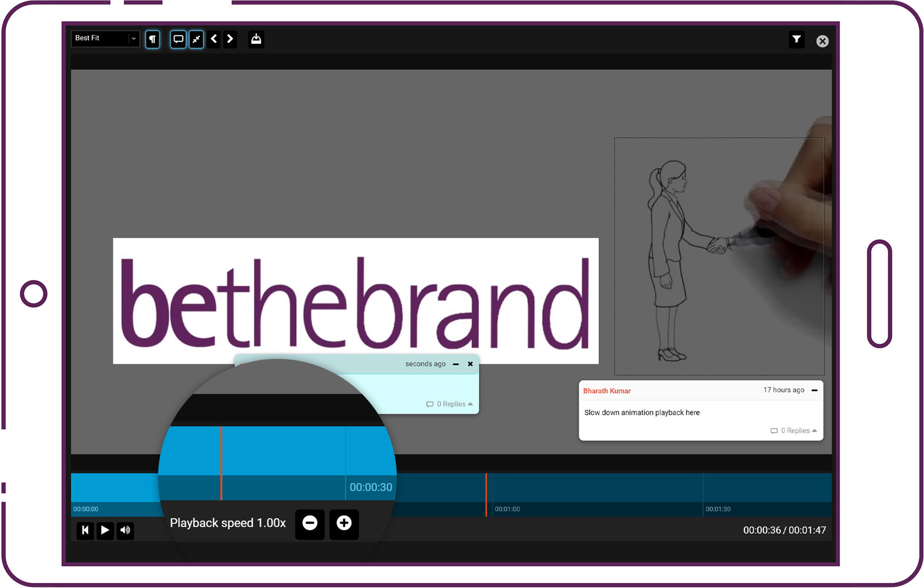The image size is (924, 588).
Task: Click the magnified 00:00:30 timeline label
Action: point(371,487)
